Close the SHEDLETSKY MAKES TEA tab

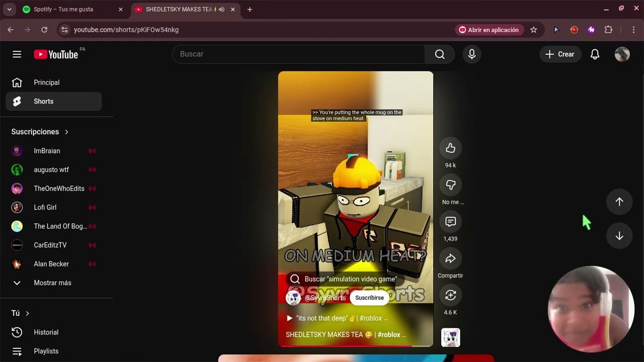click(x=233, y=9)
